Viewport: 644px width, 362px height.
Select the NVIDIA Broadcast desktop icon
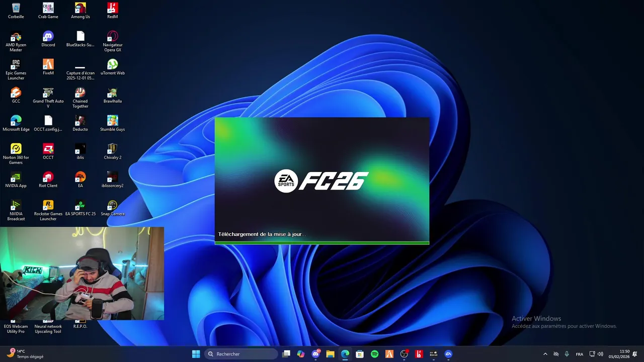coord(16,211)
